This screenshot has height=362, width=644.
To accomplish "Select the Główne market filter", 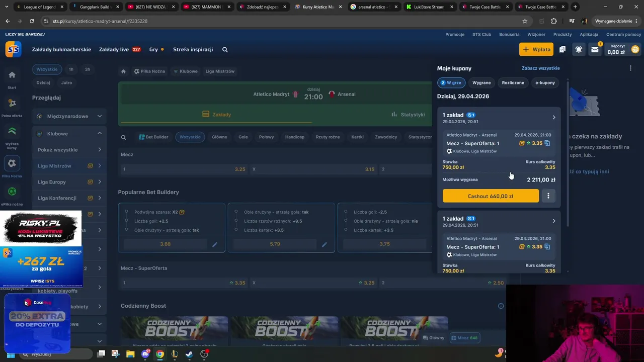I will [219, 137].
